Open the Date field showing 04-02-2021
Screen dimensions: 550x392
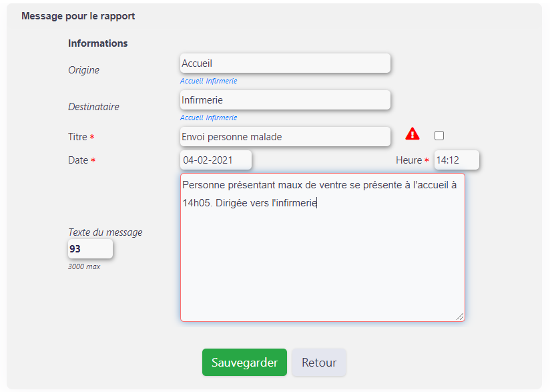pos(216,160)
